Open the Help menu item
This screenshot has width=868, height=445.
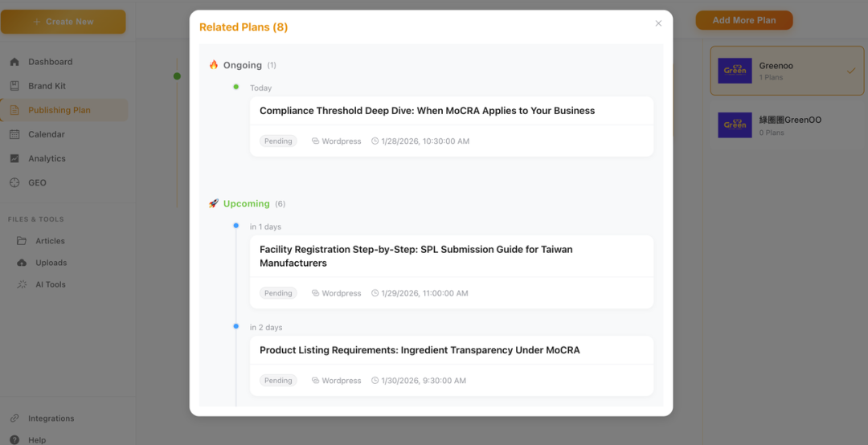(x=37, y=440)
